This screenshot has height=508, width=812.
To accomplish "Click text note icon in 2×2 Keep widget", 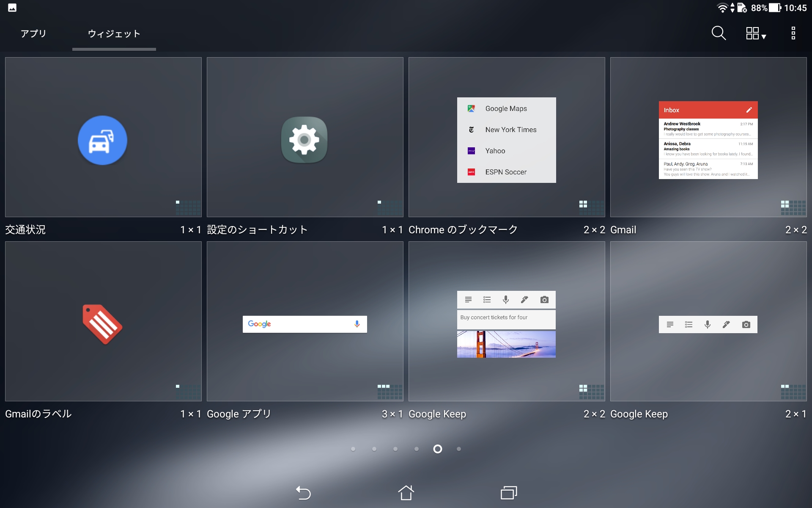I will [x=468, y=300].
